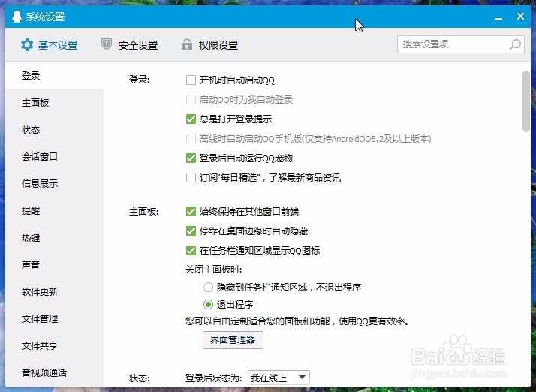This screenshot has height=392, width=536.
Task: Select 文件管理 in the sidebar
Action: tap(54, 318)
